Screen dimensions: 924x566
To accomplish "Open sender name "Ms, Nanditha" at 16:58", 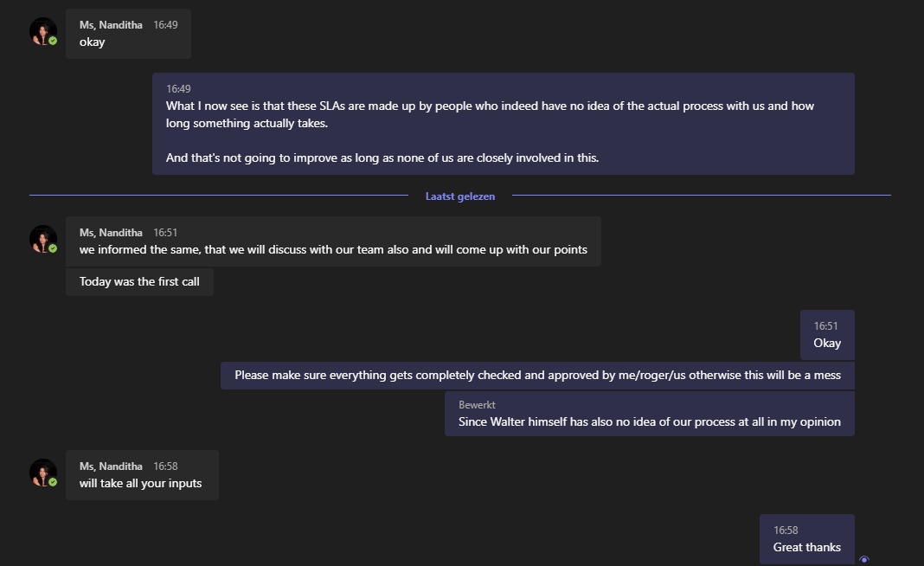I will click(111, 466).
